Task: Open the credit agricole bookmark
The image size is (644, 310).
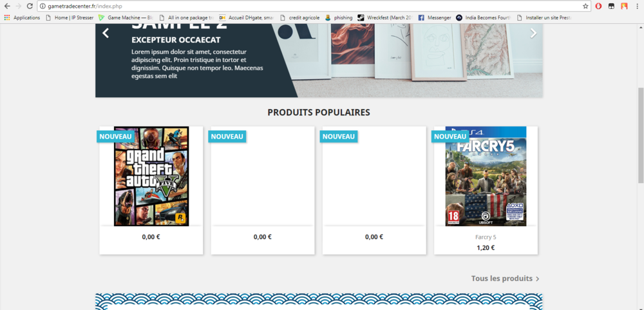Action: 300,17
